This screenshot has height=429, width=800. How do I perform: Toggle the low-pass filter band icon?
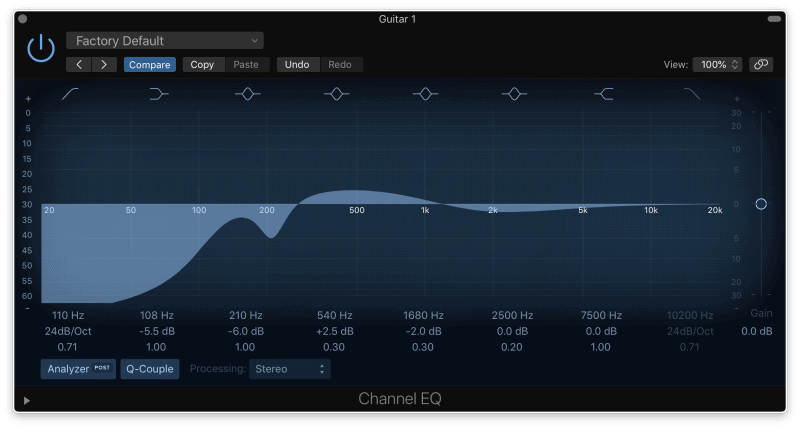pos(692,94)
